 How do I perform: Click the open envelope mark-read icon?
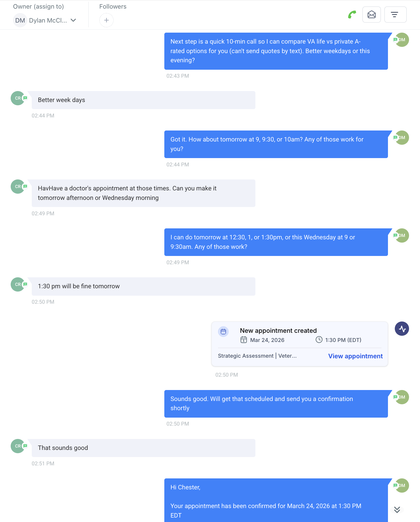(371, 15)
